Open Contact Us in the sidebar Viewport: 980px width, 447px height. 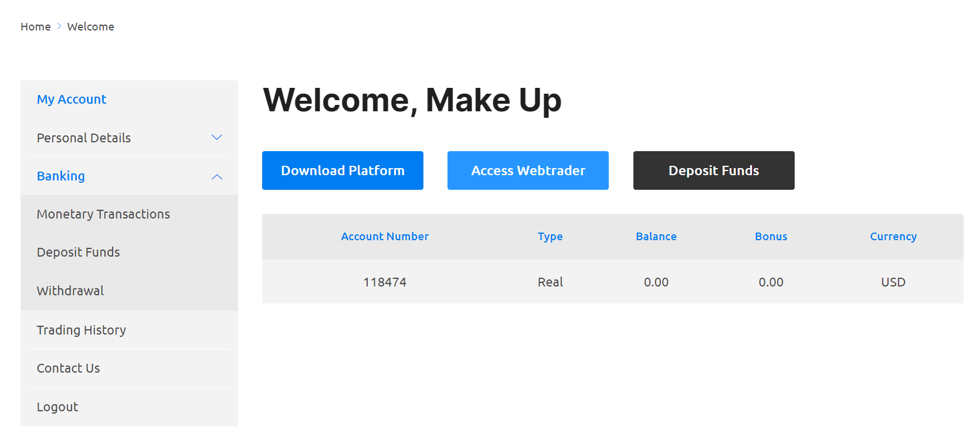[69, 368]
